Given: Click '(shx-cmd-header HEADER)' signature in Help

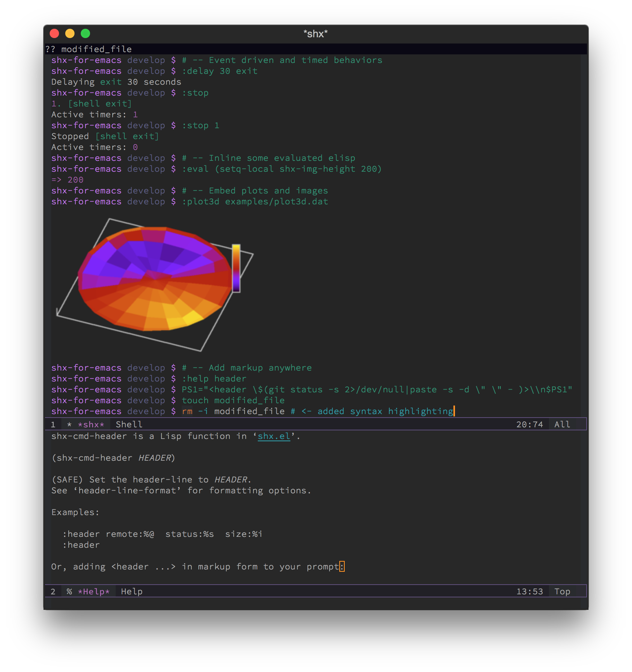Looking at the screenshot, I should tap(113, 458).
